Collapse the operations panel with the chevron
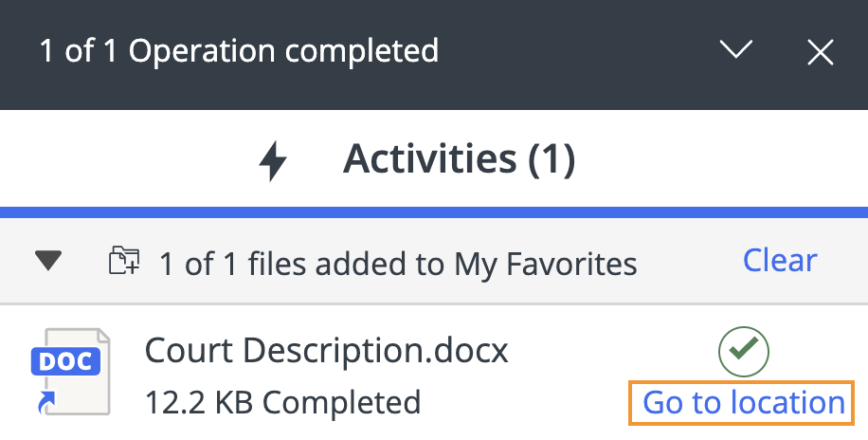868x440 pixels. [735, 50]
